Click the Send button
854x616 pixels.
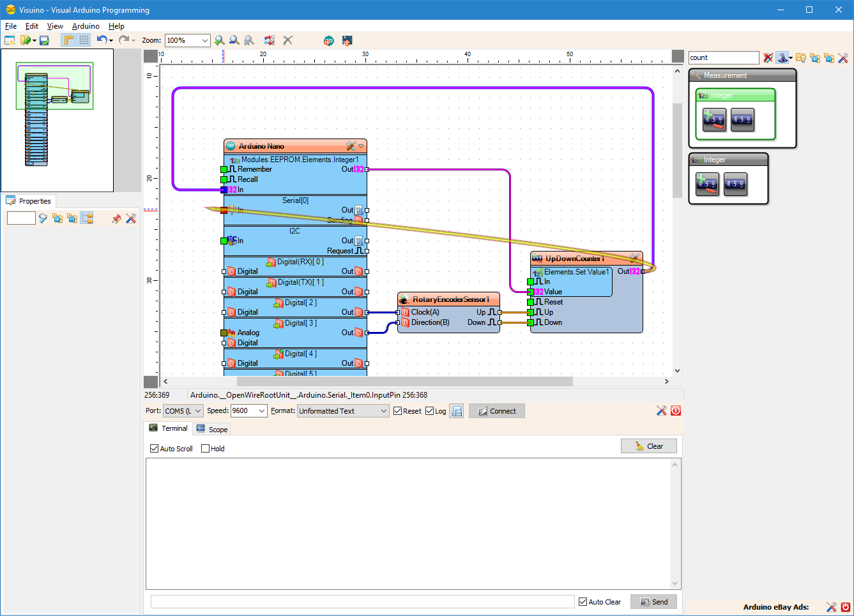point(653,602)
